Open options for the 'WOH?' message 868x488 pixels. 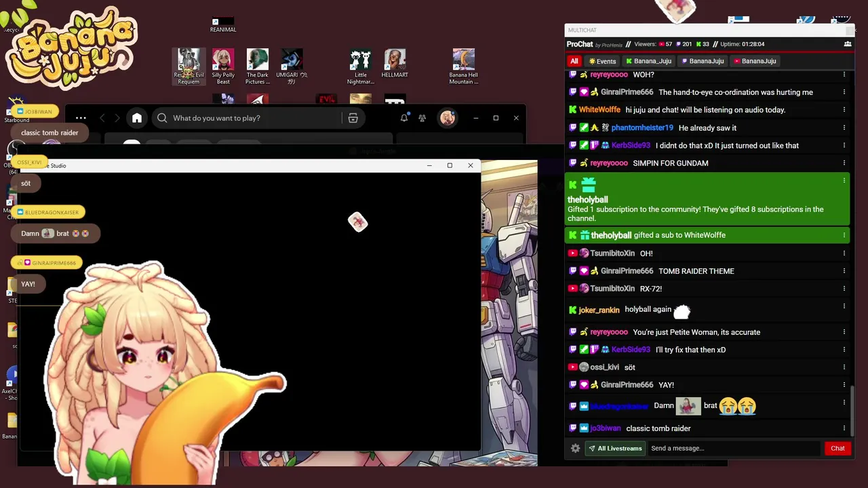click(844, 75)
